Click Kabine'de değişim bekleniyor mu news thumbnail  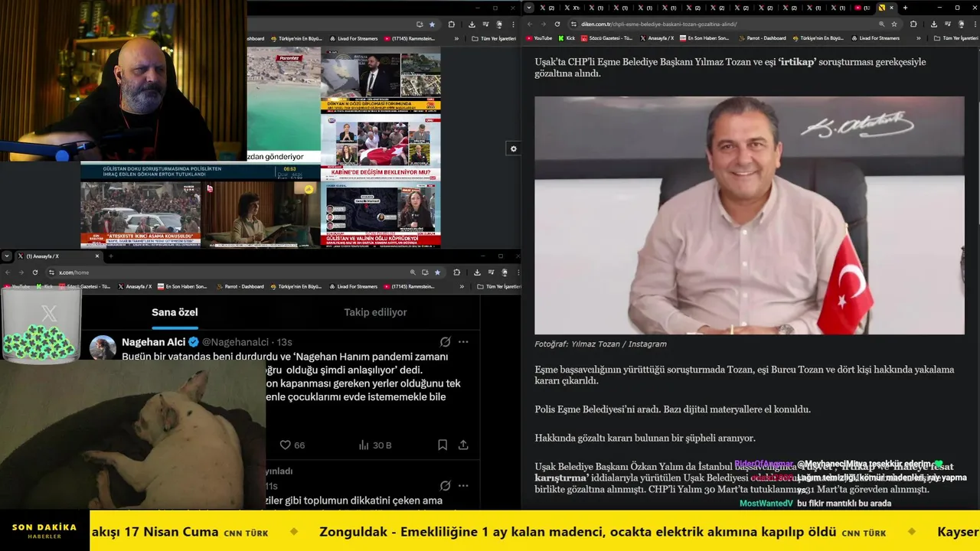(x=381, y=148)
